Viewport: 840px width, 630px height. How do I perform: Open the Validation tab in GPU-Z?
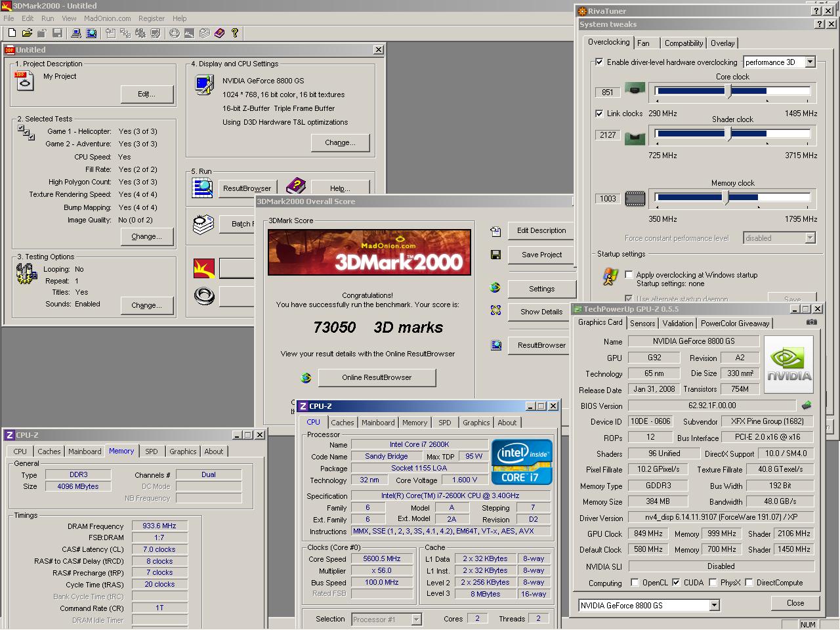(x=678, y=324)
